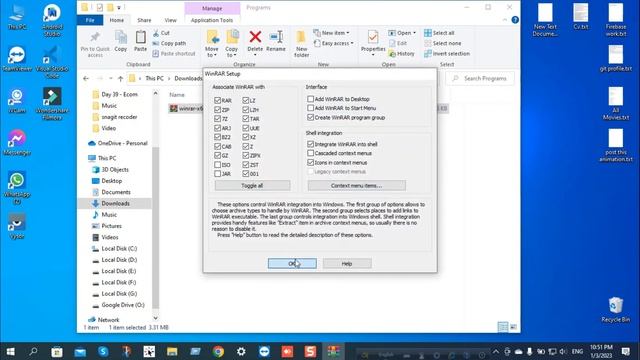Screen dimensions: 640x360
Task: Click the Search Programs field
Action: [480, 78]
